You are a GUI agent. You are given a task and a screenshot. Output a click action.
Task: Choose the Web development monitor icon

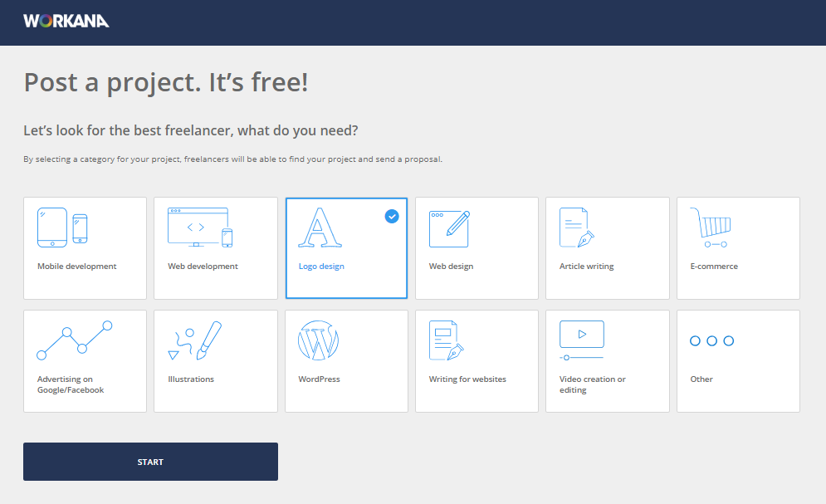click(196, 227)
